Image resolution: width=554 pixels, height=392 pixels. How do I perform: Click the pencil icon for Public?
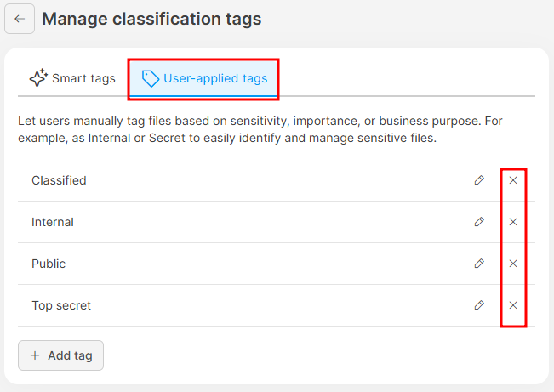(479, 264)
